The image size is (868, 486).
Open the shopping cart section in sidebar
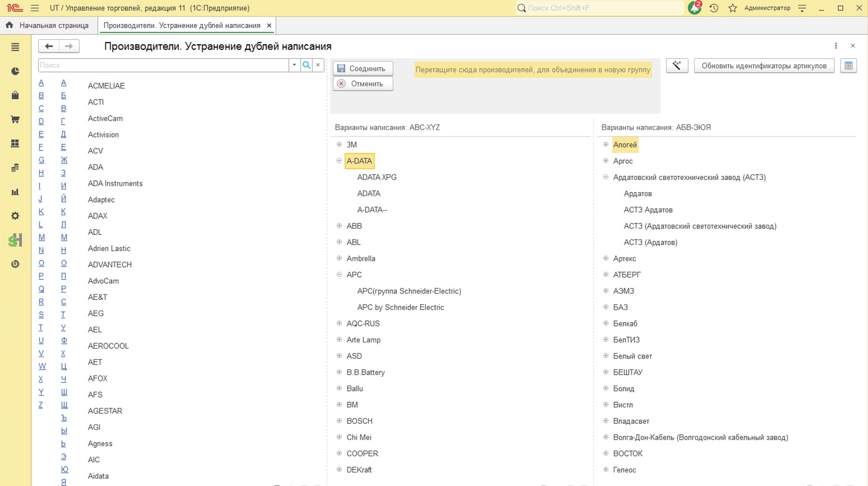click(x=15, y=120)
